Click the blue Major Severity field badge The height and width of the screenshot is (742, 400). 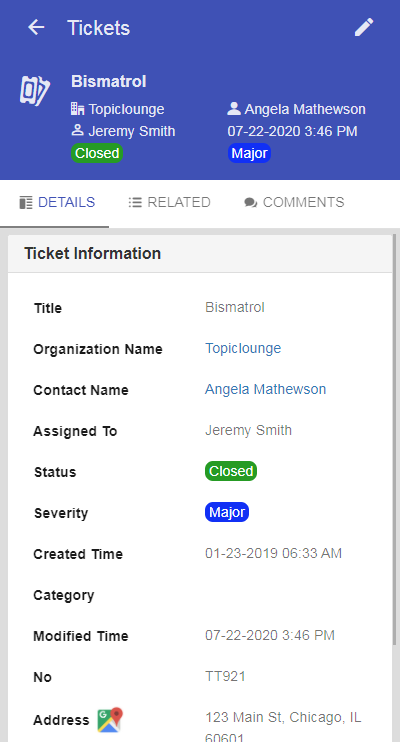coord(227,512)
